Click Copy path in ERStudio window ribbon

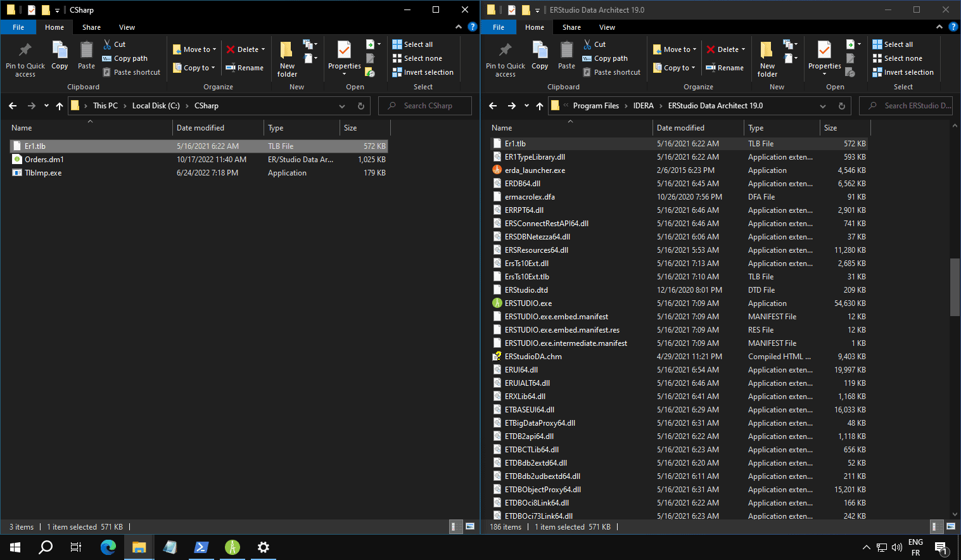(x=605, y=58)
